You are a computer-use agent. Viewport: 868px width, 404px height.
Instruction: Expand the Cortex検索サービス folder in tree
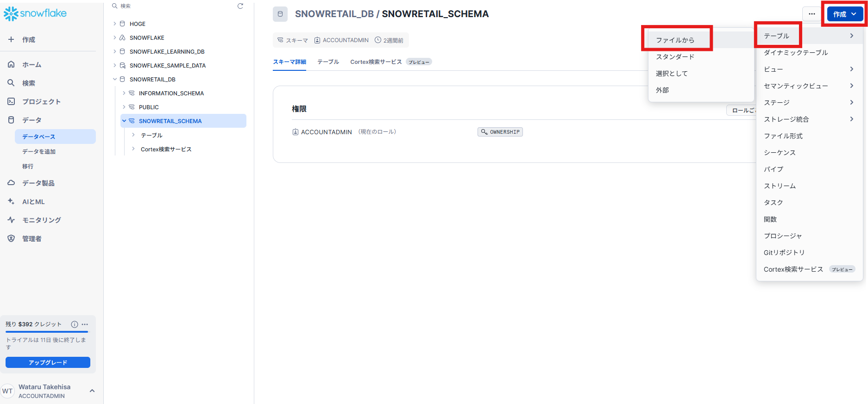click(133, 149)
